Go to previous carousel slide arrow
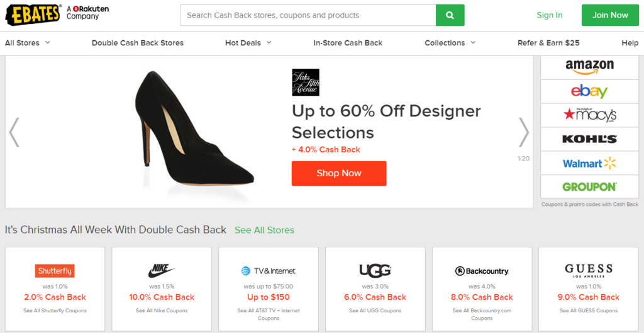 (x=14, y=132)
